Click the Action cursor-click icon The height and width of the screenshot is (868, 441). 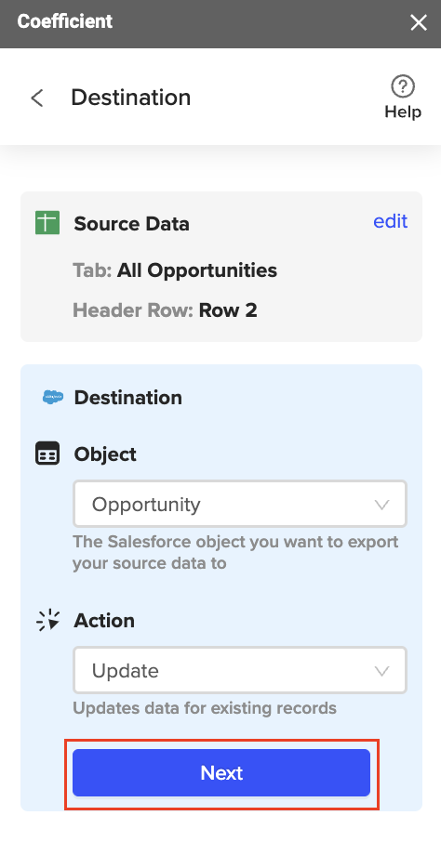47,620
